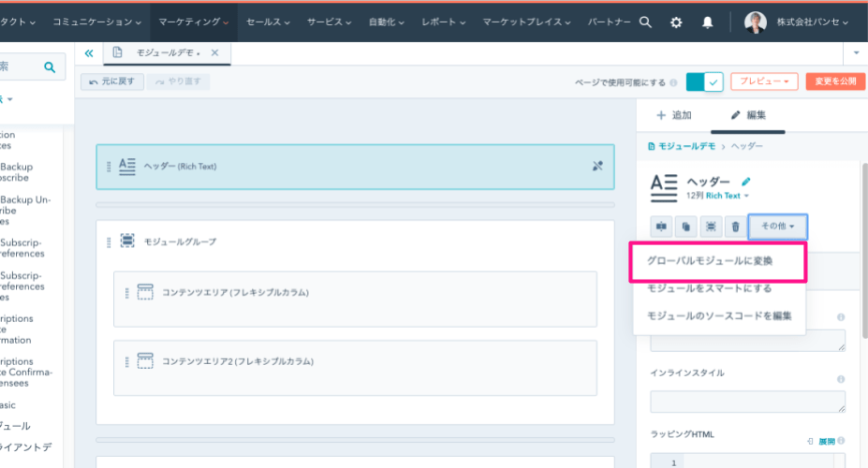
Task: Click the trash icon to delete module
Action: pos(735,226)
